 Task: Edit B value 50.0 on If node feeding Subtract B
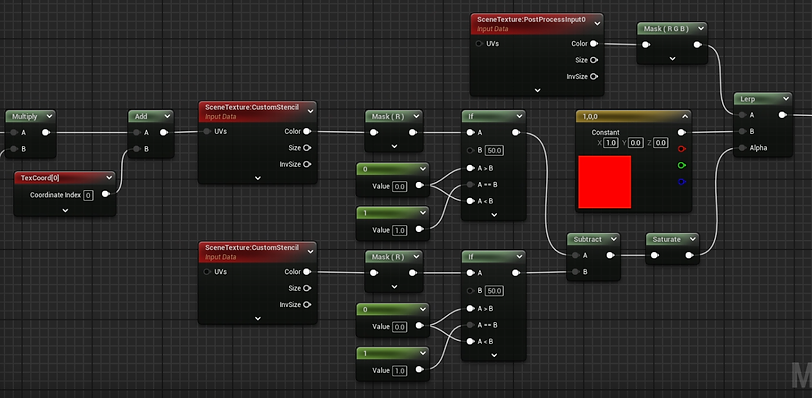coord(495,291)
